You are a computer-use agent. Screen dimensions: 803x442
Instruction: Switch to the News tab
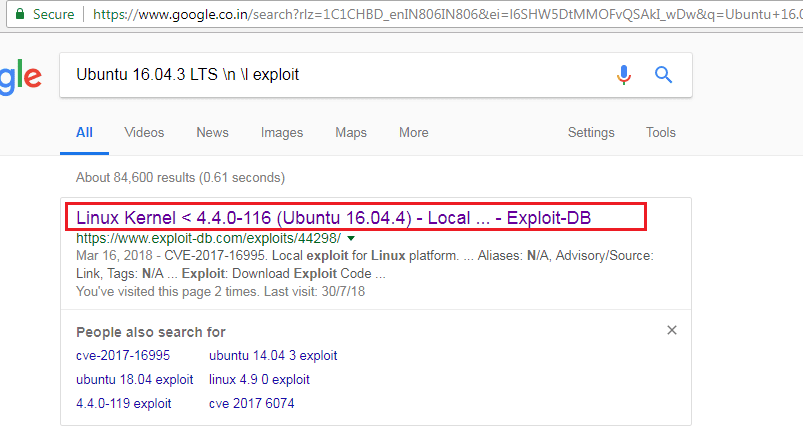(x=212, y=132)
